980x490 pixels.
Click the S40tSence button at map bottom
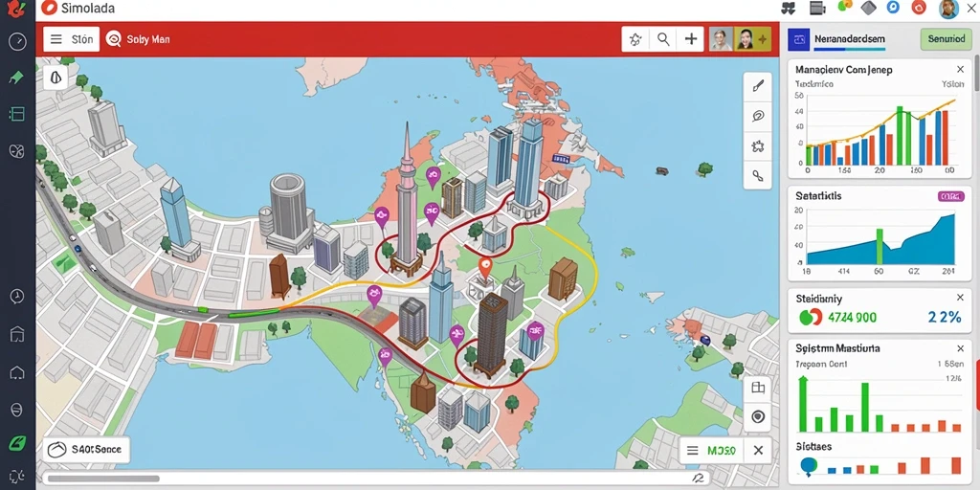86,450
